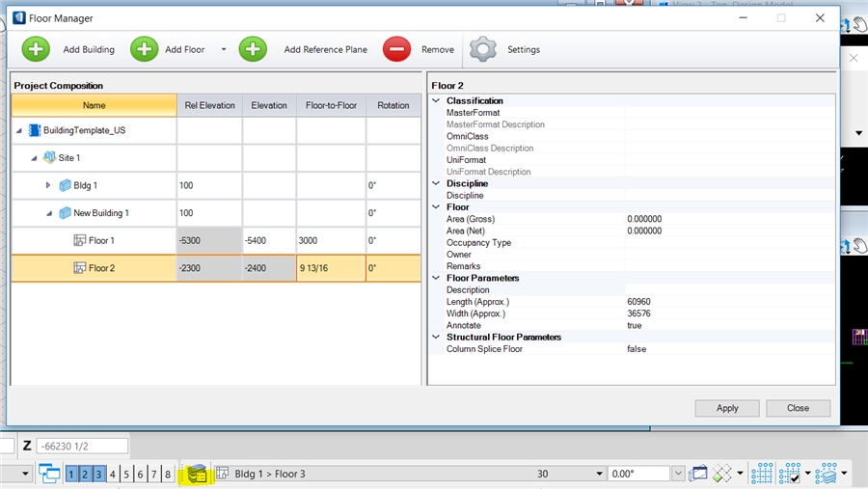Click Floor 2 Elevation cell -2400
The image size is (868, 489).
coord(269,268)
